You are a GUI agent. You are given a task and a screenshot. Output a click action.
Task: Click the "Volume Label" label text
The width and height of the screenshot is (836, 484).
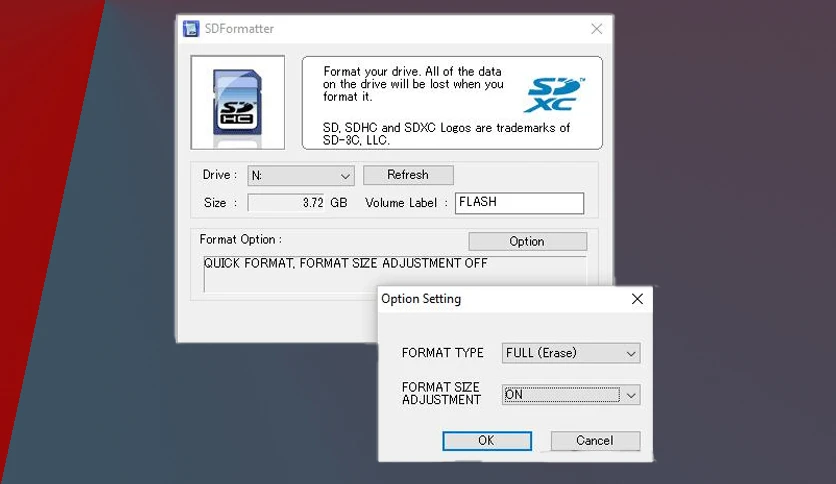401,203
